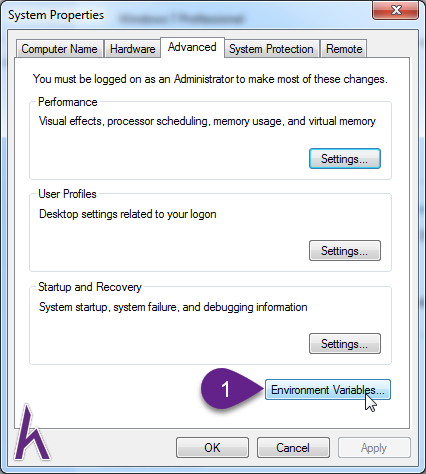Viewport: 426px width, 474px height.
Task: Dismiss dialog with Cancel button
Action: click(x=293, y=448)
